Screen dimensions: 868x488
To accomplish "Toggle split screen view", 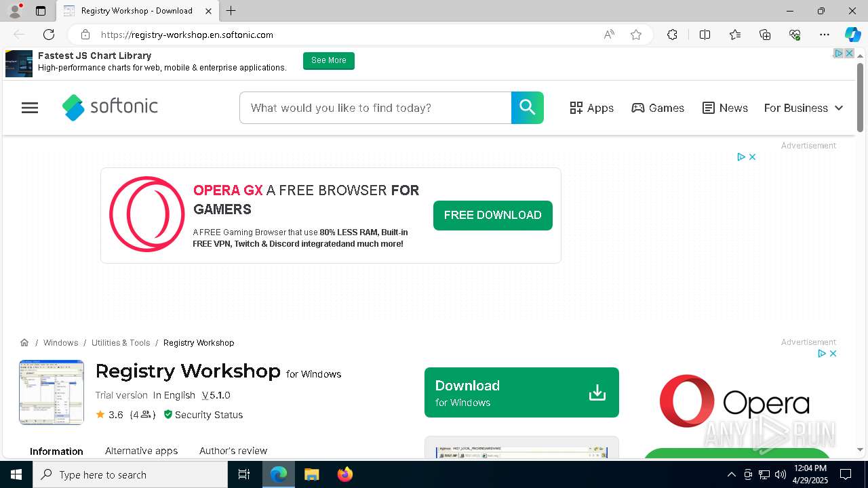I will coord(705,35).
